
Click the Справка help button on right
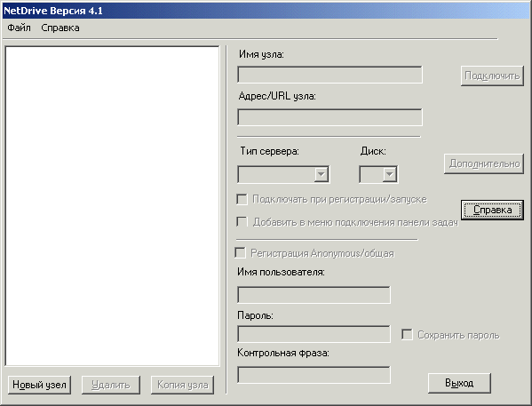click(x=492, y=210)
